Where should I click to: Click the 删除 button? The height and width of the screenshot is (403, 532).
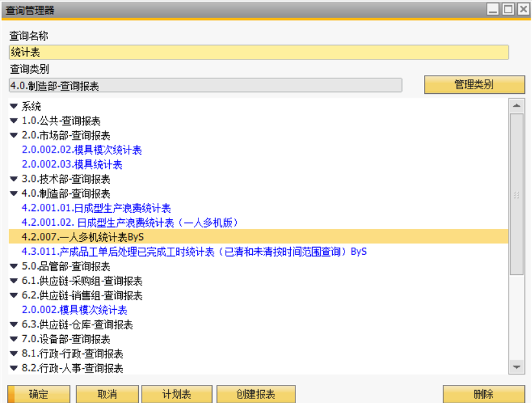(483, 394)
